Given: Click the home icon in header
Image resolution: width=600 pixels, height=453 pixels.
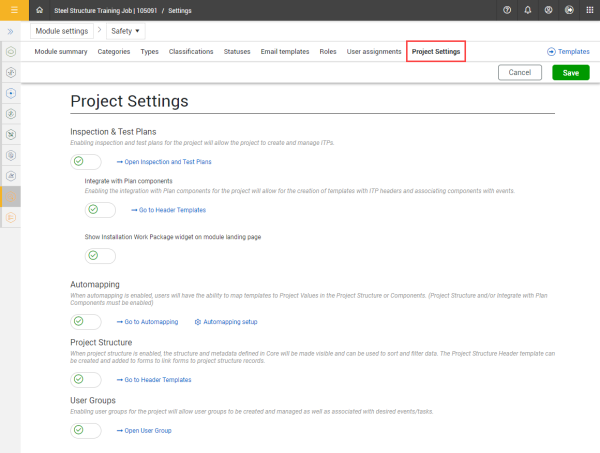Looking at the screenshot, I should point(39,10).
